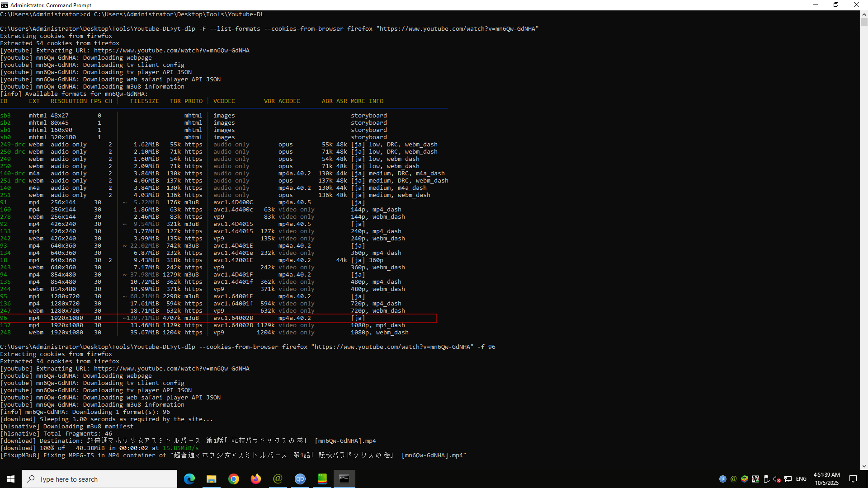Open the Windows Start menu
Image resolution: width=868 pixels, height=488 pixels.
point(11,479)
